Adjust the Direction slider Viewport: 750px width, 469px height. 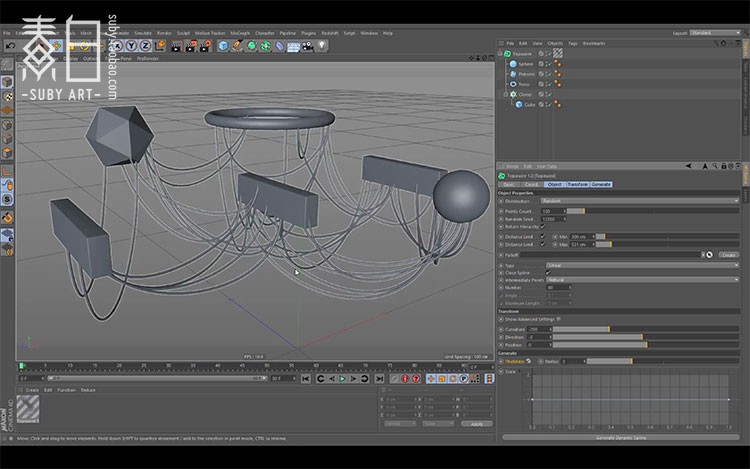coord(646,337)
